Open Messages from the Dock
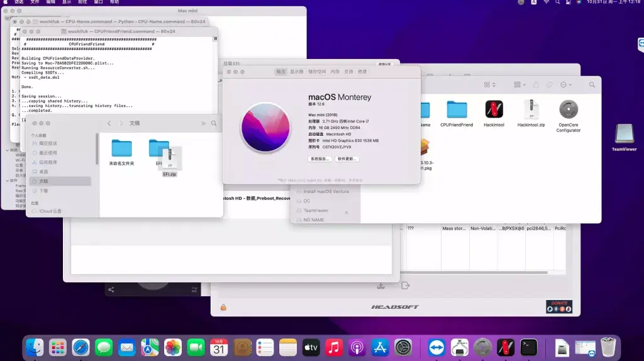 (104, 348)
